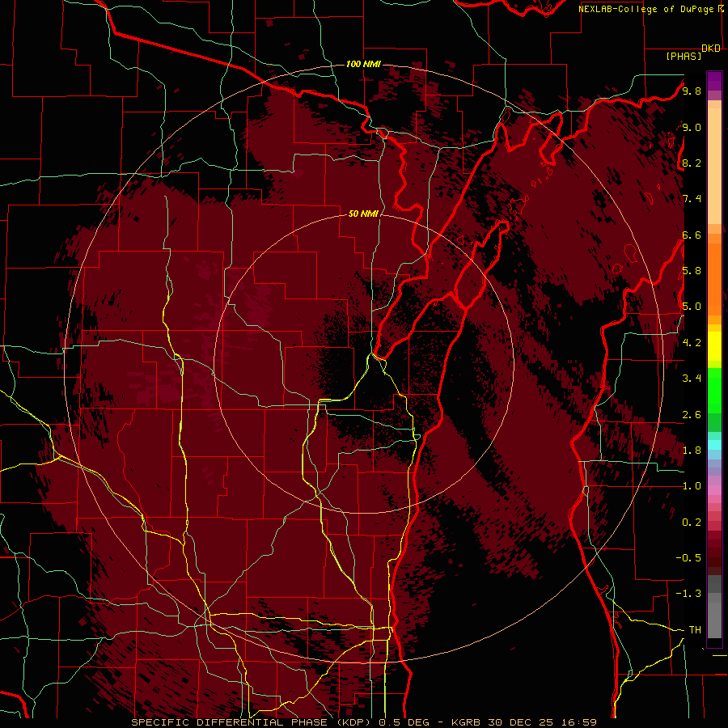
Task: Click the "100 NMI" range ring label
Action: tap(363, 64)
